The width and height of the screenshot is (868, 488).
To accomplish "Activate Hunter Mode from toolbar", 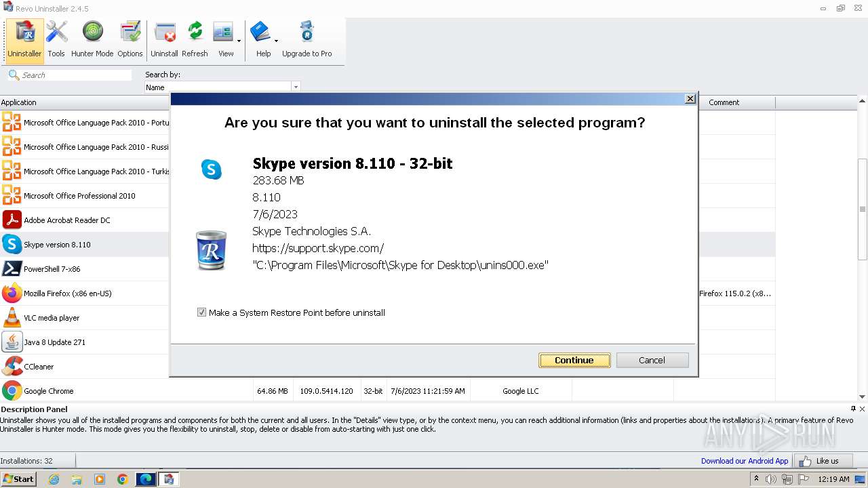I will pos(92,40).
